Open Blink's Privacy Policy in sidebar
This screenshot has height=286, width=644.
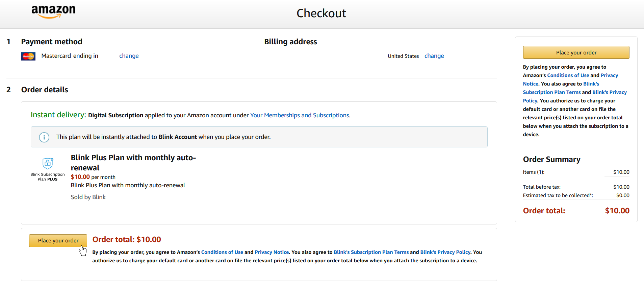point(575,96)
